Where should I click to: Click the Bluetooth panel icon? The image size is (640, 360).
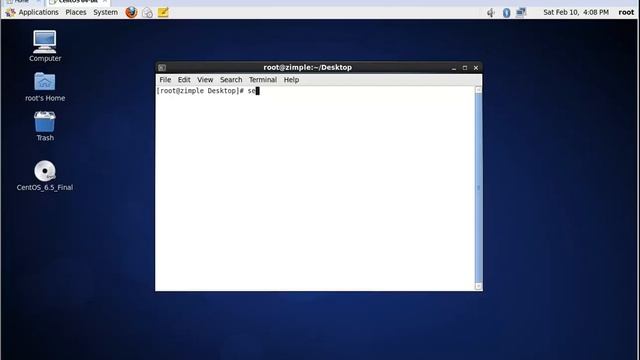point(506,13)
